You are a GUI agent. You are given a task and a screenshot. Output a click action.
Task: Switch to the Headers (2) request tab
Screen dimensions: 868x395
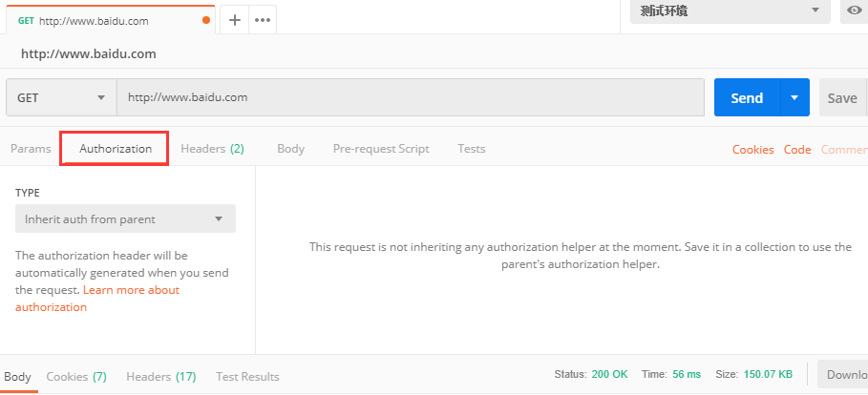coord(213,148)
